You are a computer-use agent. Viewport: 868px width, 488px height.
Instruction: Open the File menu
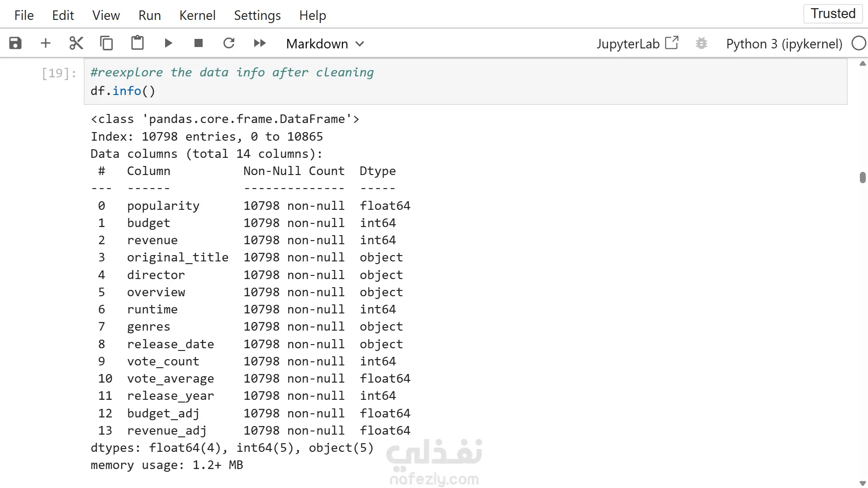click(24, 15)
